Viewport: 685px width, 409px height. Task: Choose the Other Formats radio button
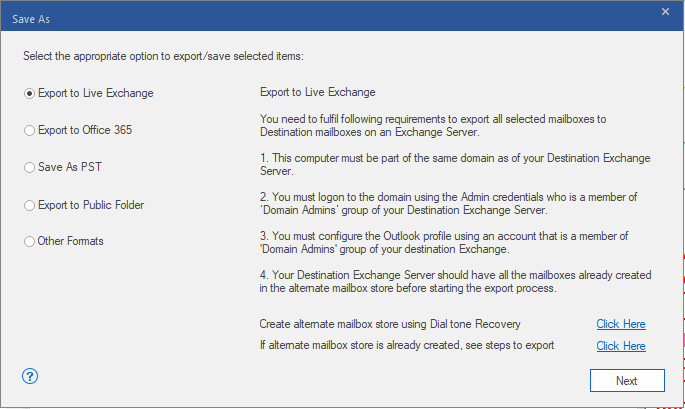(30, 241)
